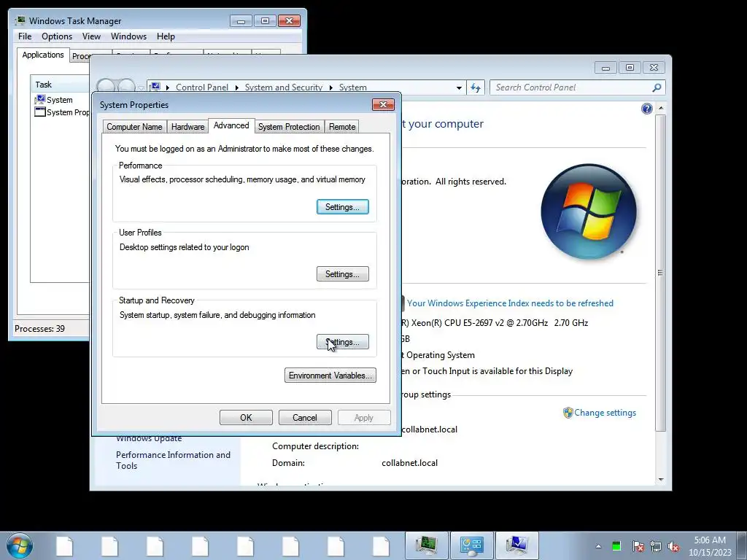Select the Advanced tab
The height and width of the screenshot is (560, 747).
coord(231,125)
